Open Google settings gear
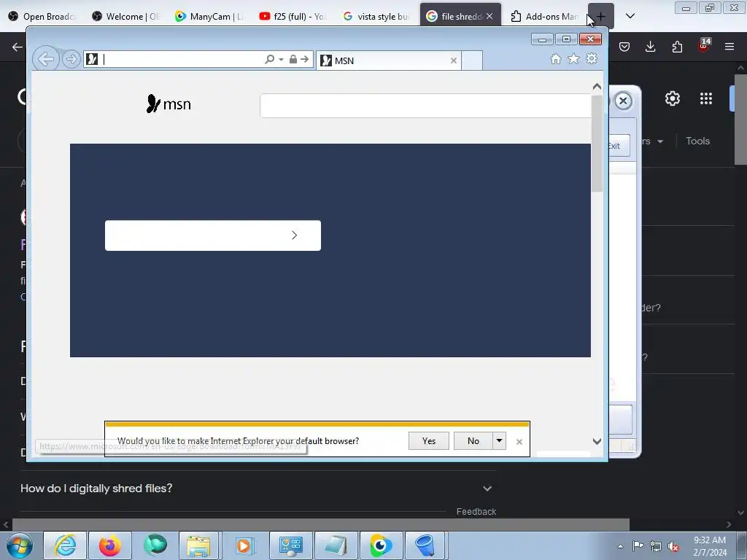Screen dimensions: 747x560 672,98
